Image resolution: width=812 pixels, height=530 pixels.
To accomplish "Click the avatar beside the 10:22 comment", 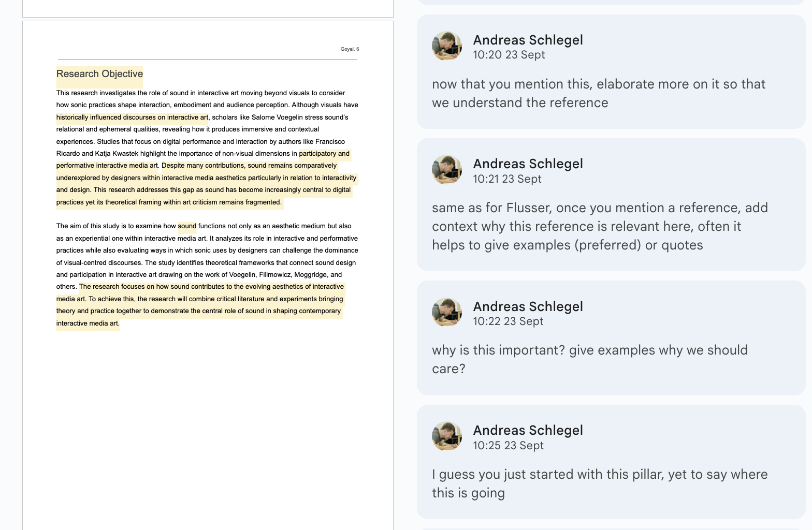I will pyautogui.click(x=447, y=312).
